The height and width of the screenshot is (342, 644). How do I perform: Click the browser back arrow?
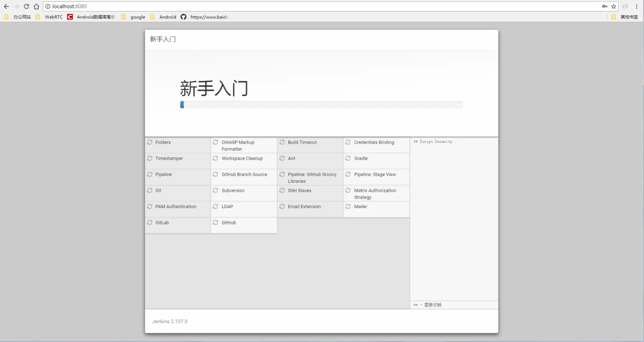pyautogui.click(x=6, y=6)
